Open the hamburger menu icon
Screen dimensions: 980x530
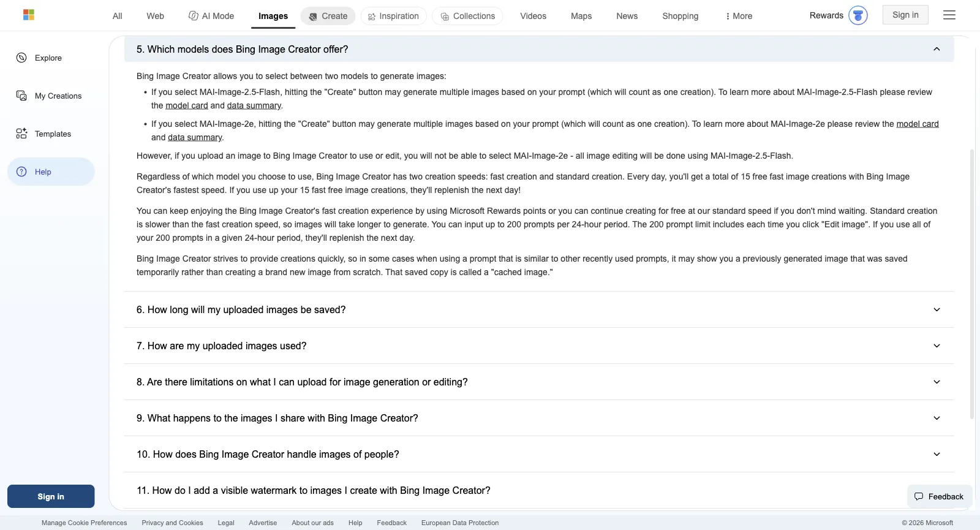coord(949,15)
